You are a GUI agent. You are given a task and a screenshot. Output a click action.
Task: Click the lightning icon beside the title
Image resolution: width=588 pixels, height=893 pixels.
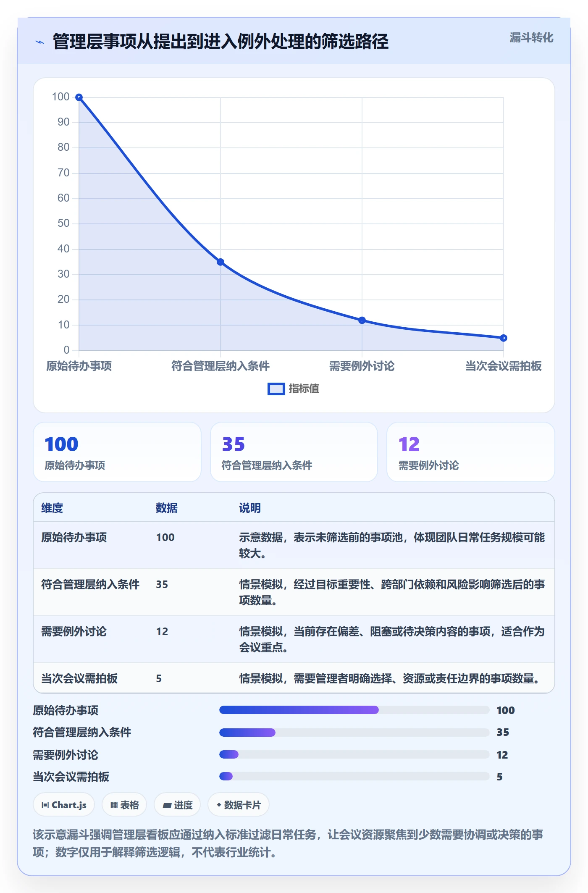40,42
